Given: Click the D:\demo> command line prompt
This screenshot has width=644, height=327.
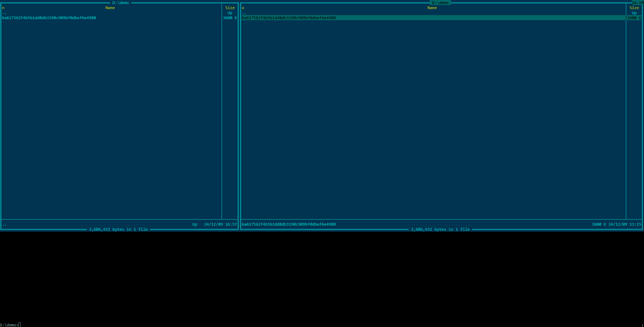Looking at the screenshot, I should click(10, 325).
